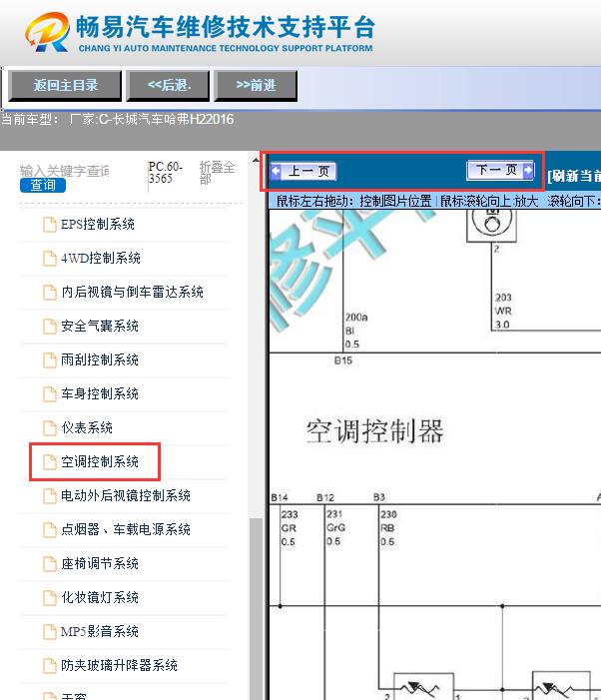Click document icon beside 化妆镜灯系统
601x700 pixels.
coord(50,598)
